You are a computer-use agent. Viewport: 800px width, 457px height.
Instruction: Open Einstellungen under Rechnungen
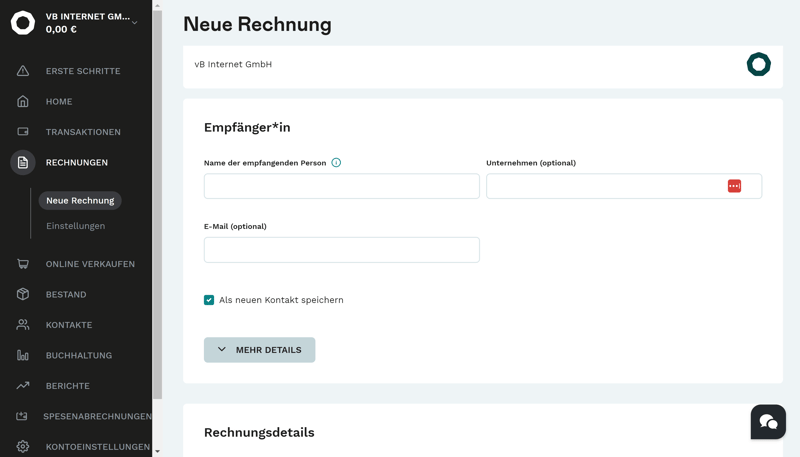click(75, 226)
